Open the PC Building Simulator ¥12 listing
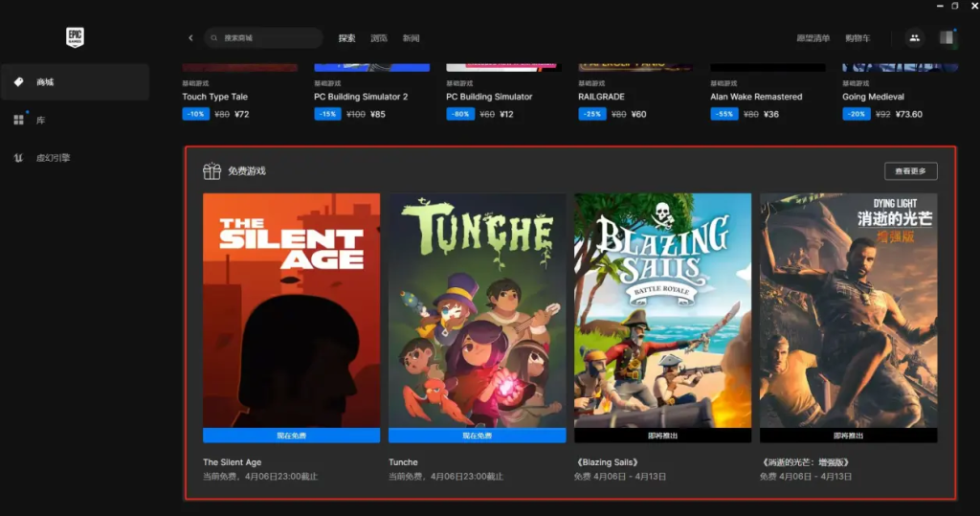 (x=489, y=97)
